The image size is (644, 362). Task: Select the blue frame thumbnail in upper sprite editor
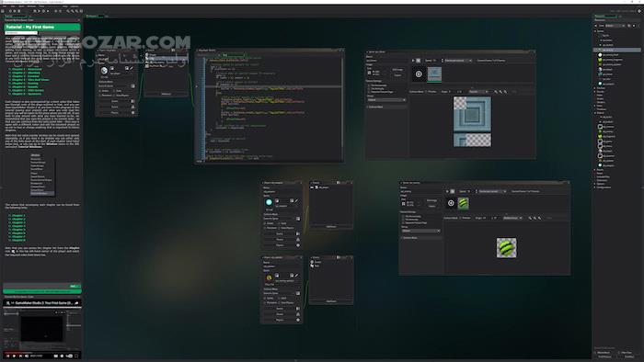(x=434, y=74)
